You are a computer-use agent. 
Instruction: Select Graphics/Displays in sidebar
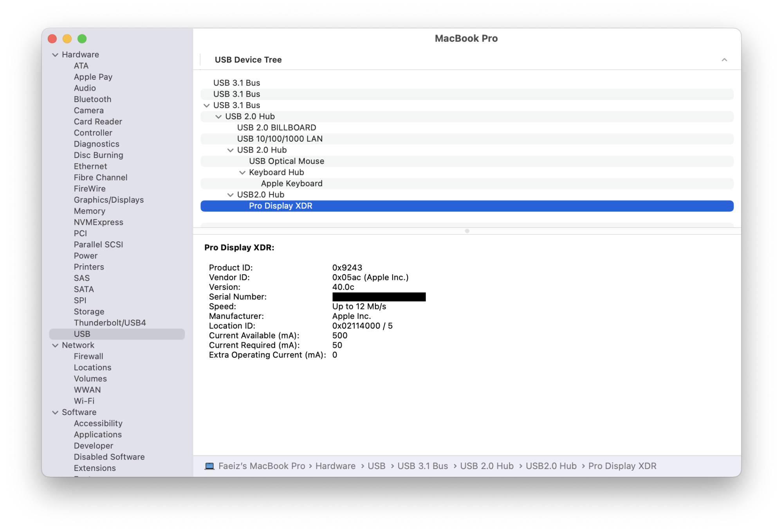pos(108,200)
